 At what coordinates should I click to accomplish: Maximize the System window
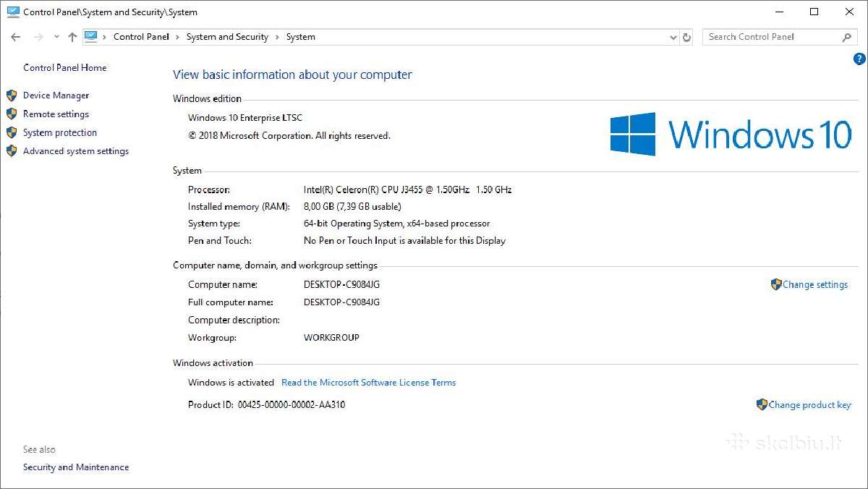pyautogui.click(x=814, y=12)
